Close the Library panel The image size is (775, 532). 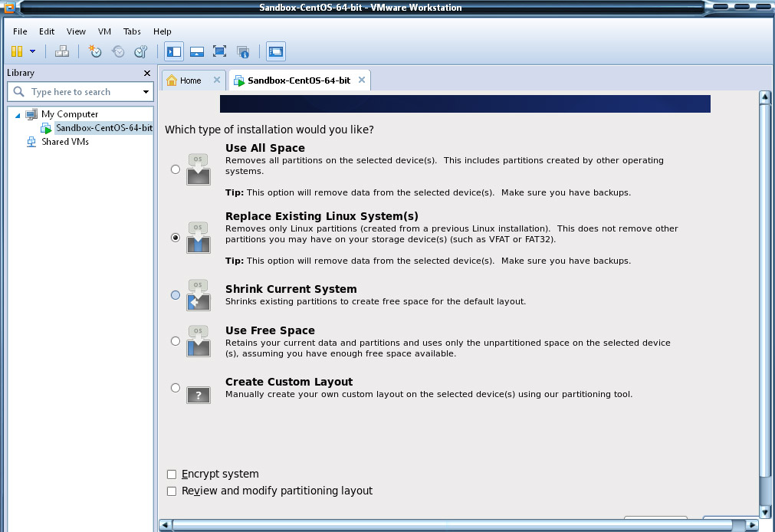click(146, 73)
